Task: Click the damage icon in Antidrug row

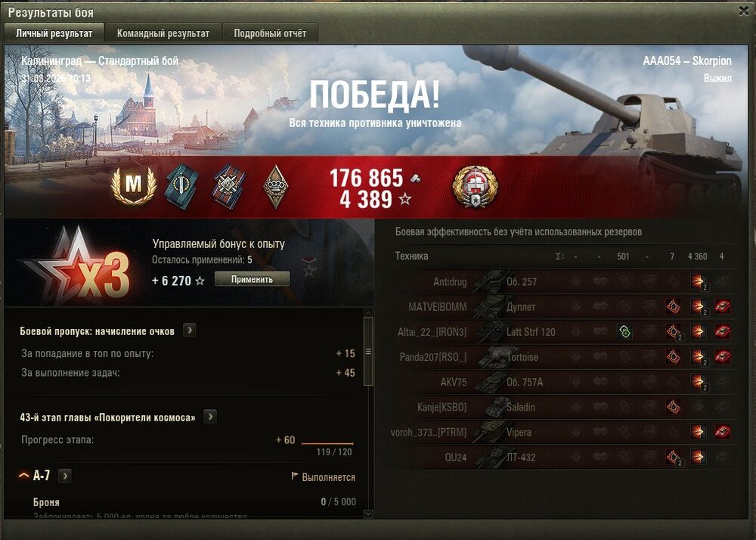Action: coord(698,281)
